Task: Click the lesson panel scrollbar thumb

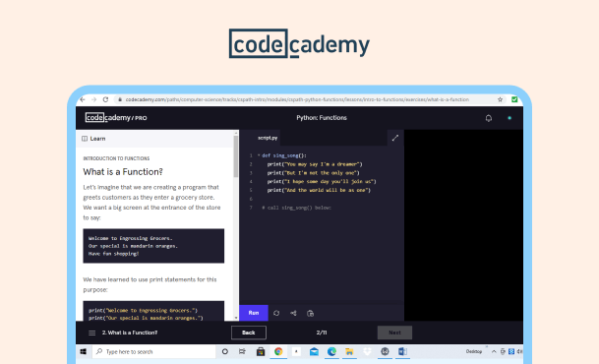Action: point(236,156)
